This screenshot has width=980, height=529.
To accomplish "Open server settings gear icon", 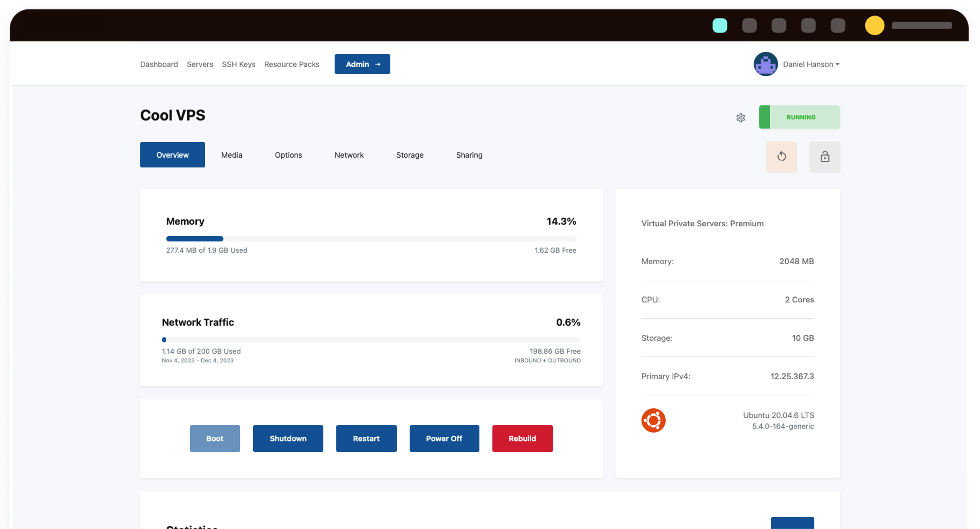I will [x=740, y=118].
